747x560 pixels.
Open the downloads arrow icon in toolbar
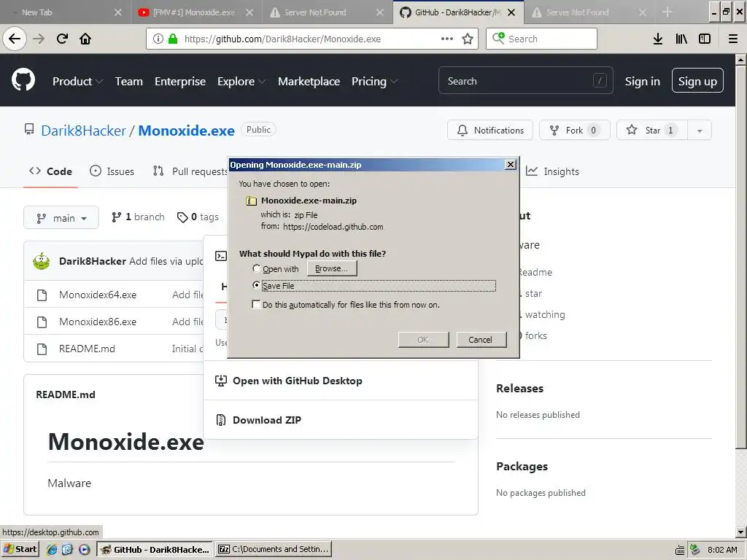click(x=658, y=39)
